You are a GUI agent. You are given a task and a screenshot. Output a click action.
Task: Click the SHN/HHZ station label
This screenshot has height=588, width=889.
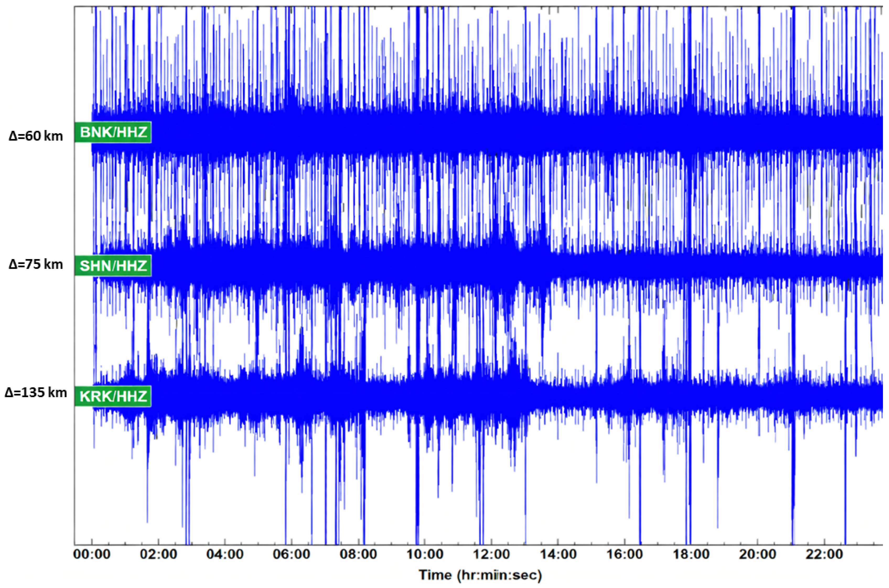click(x=113, y=266)
